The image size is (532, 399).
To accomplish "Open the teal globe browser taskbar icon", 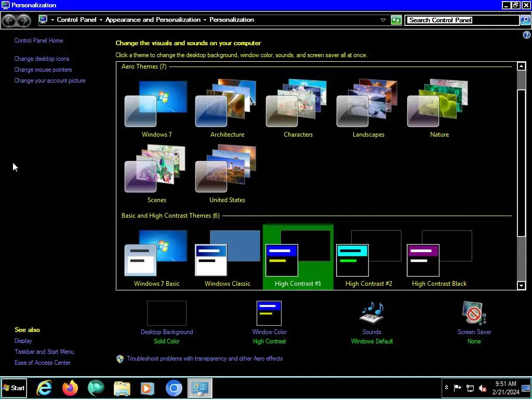I will 96,388.
